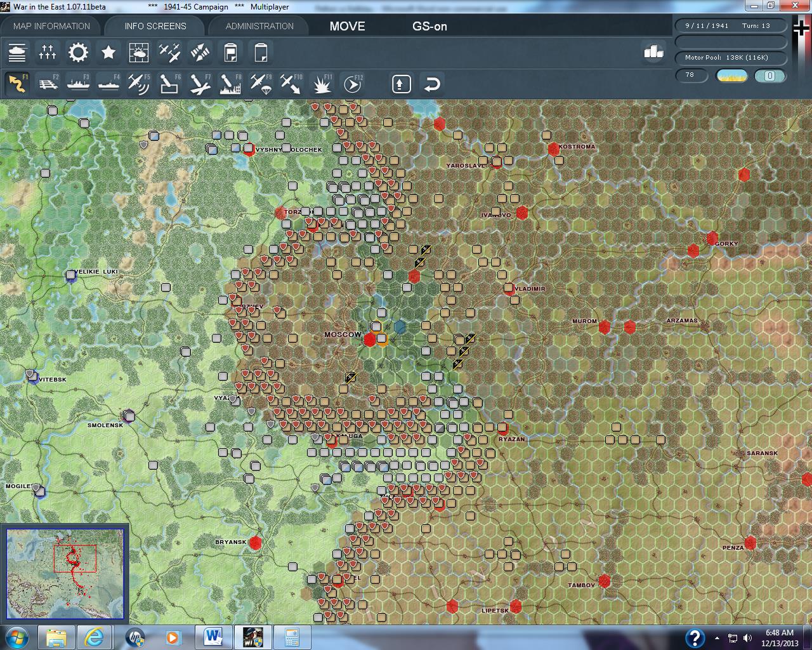Screen dimensions: 812x650
Task: Click the volume speaker tray icon
Action: click(747, 638)
